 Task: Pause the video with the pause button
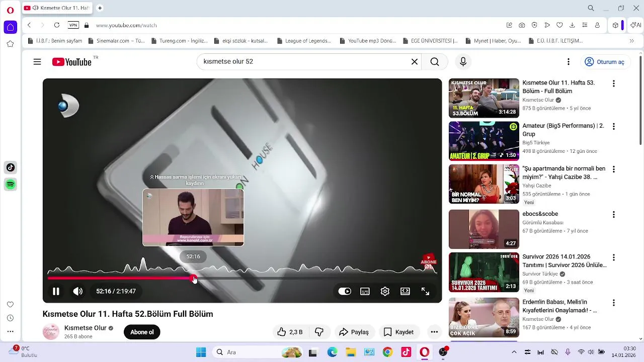[56, 291]
